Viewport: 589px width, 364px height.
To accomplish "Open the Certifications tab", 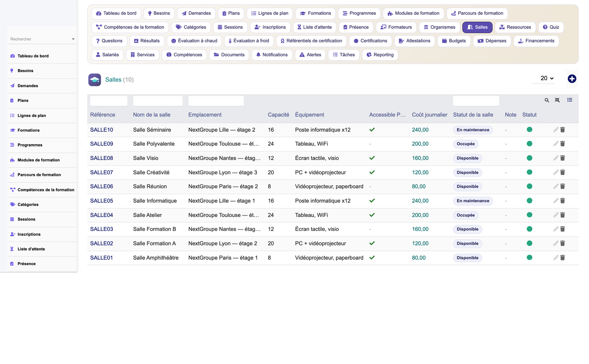I will [371, 41].
